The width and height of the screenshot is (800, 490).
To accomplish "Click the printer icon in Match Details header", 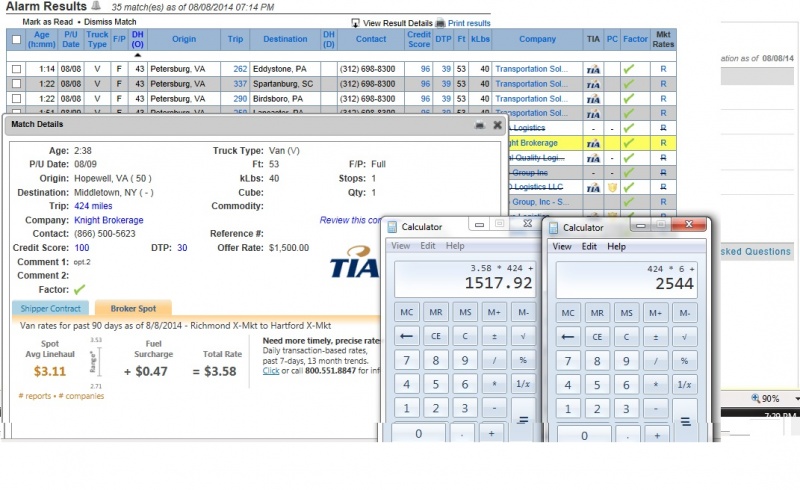I will (480, 125).
